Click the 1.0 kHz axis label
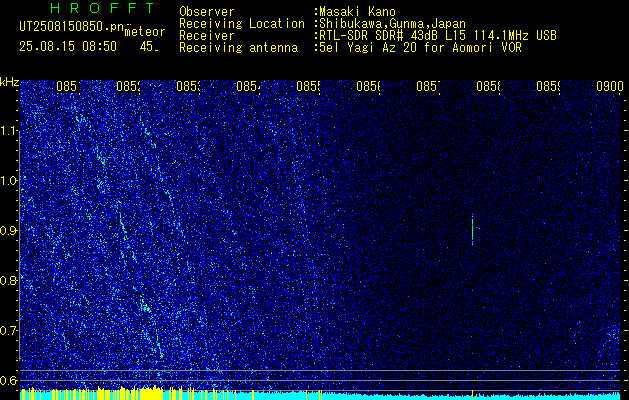This screenshot has height=400, width=629. pyautogui.click(x=9, y=181)
